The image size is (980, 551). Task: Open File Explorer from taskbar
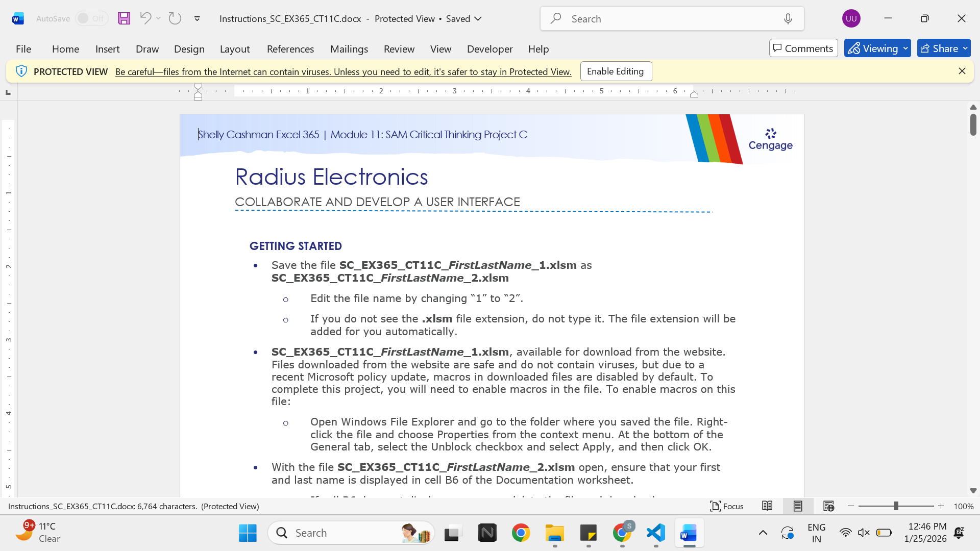click(554, 533)
